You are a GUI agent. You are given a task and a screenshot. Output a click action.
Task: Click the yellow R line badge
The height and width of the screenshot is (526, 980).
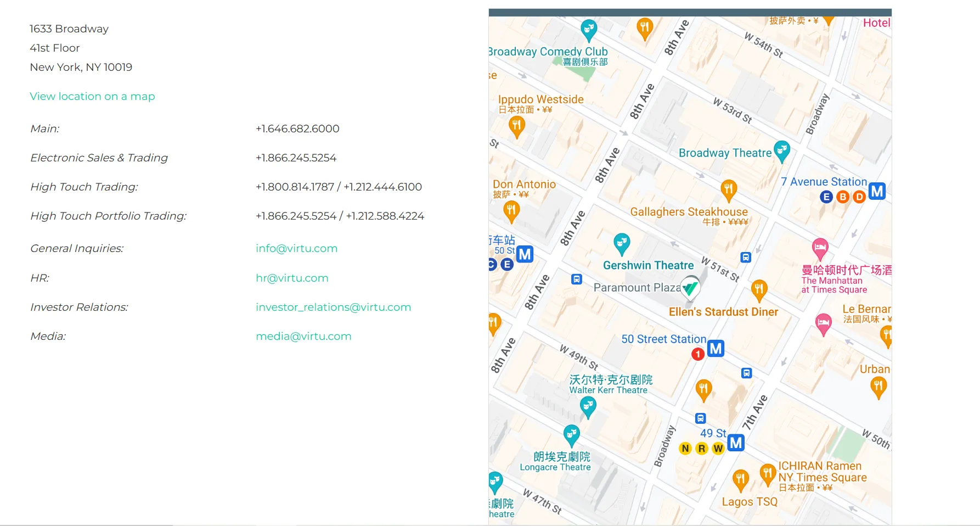pyautogui.click(x=702, y=449)
